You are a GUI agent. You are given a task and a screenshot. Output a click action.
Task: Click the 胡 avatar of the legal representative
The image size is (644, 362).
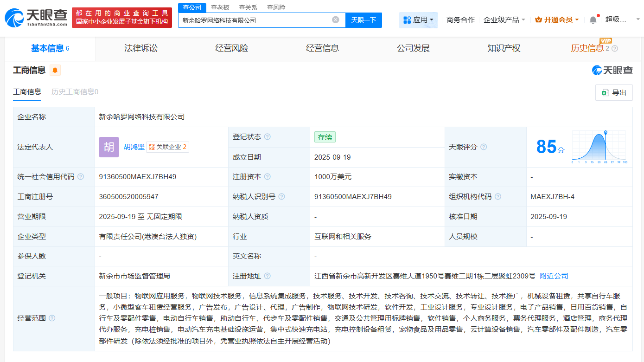[108, 147]
